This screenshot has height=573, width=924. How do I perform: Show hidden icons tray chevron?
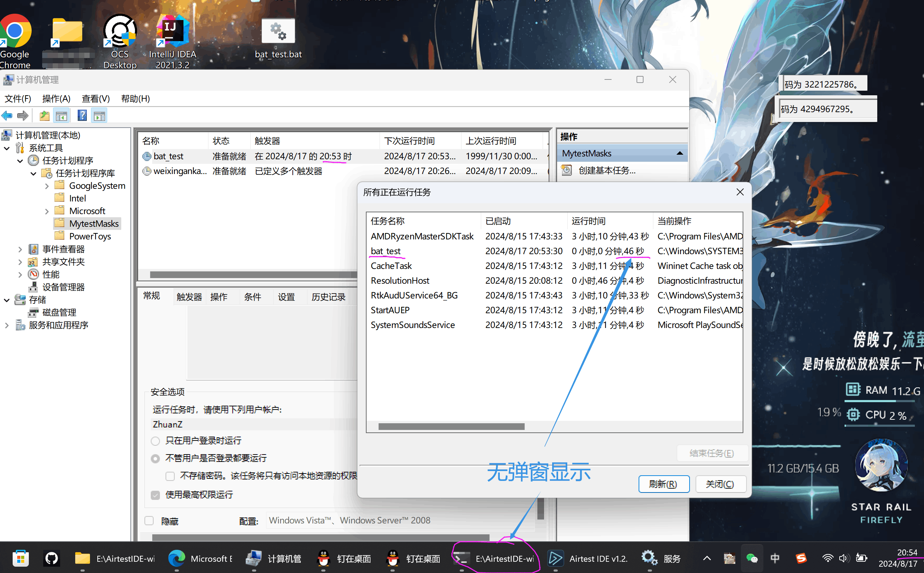coord(706,558)
